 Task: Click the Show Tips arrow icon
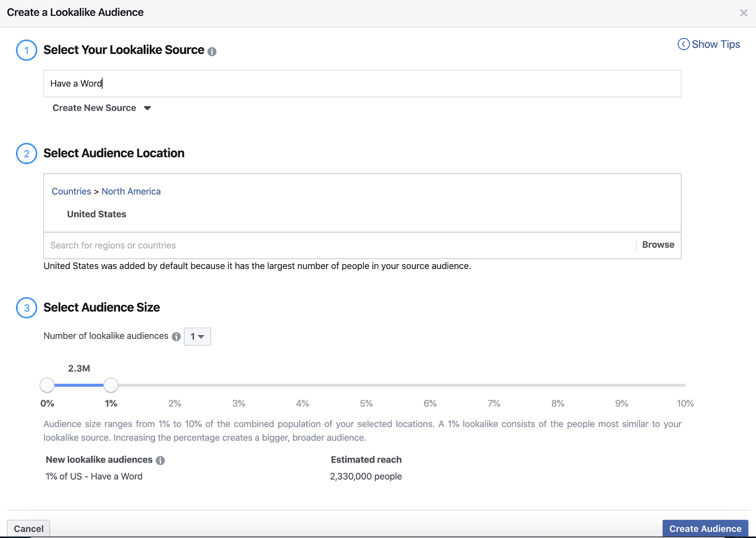[683, 44]
